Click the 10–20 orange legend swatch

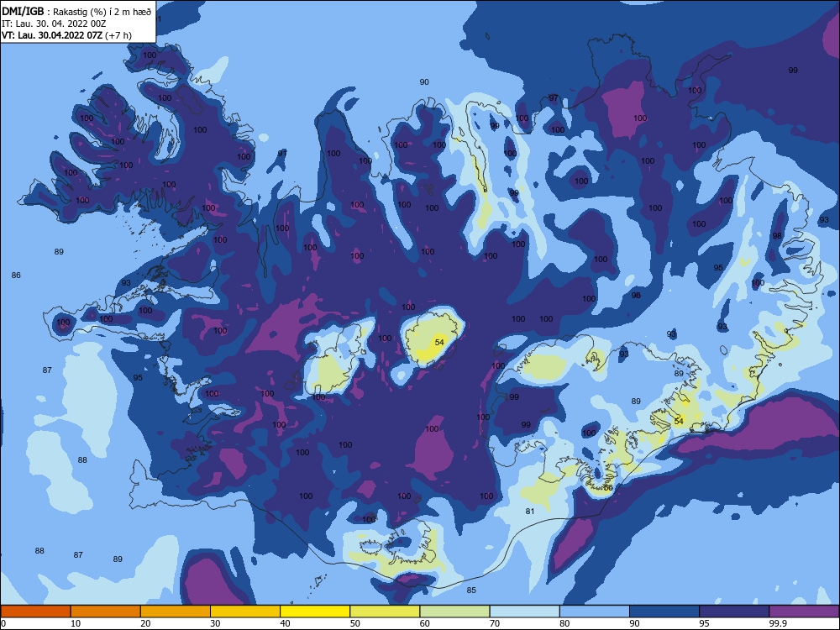point(106,612)
